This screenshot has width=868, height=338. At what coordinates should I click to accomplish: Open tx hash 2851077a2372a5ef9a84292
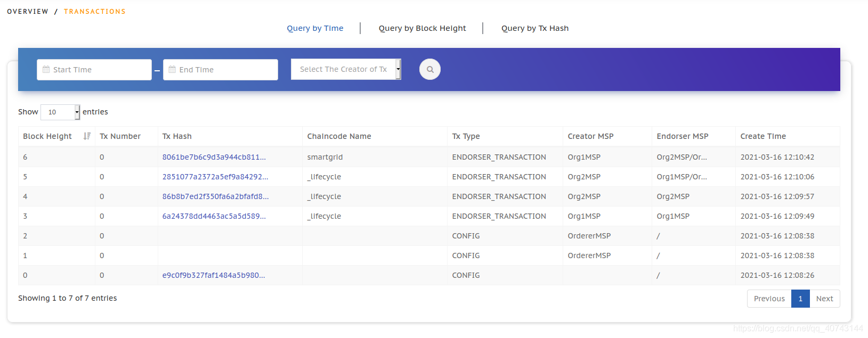tap(215, 177)
